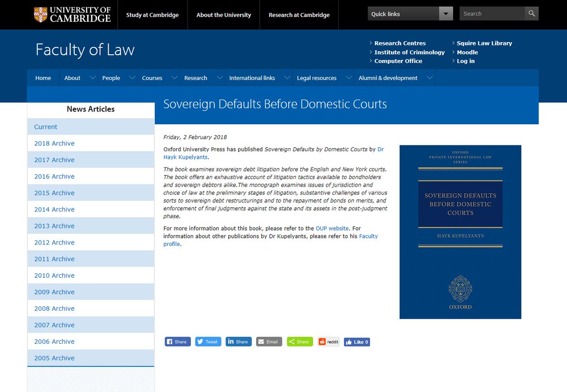Click the Dr Hayk Kupelyants link

185,157
